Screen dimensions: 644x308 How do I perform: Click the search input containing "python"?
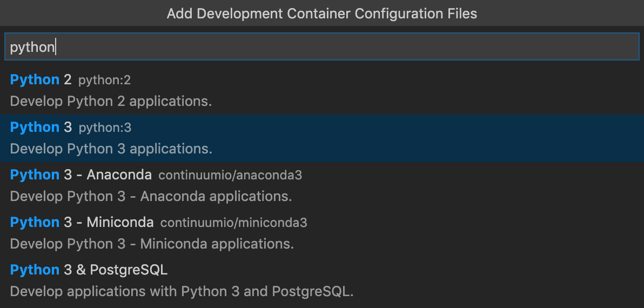tap(321, 47)
